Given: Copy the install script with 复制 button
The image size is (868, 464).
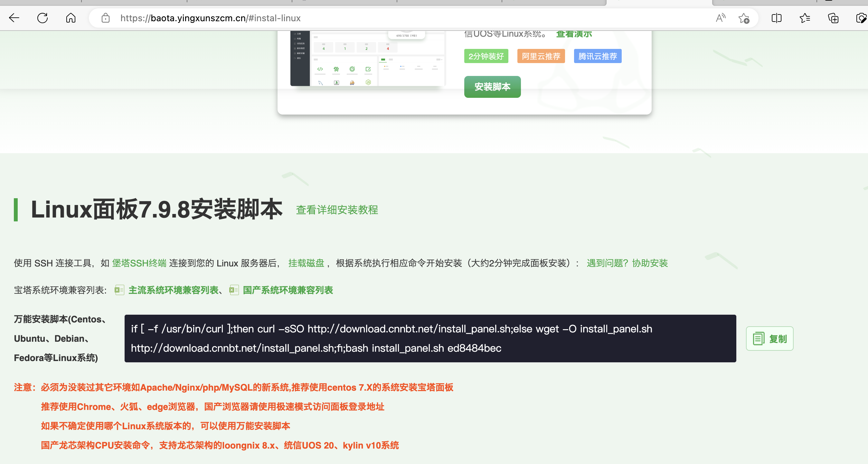Looking at the screenshot, I should (x=769, y=339).
